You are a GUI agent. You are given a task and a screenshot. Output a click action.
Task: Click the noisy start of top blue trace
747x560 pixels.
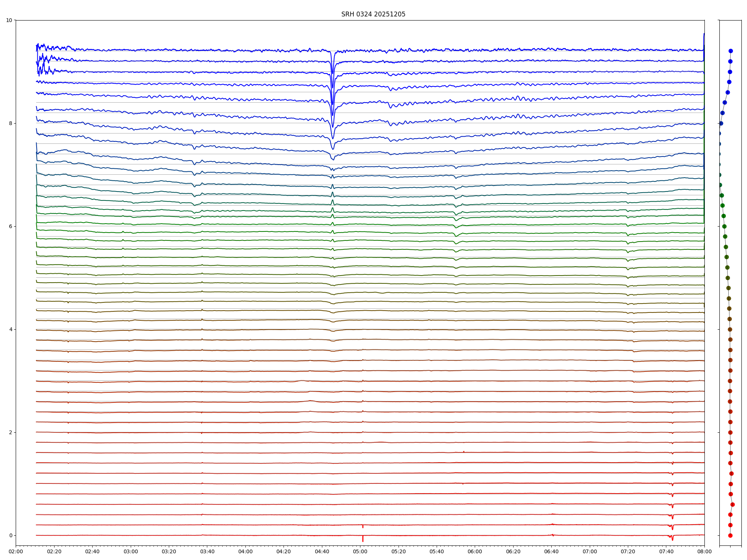(x=42, y=47)
